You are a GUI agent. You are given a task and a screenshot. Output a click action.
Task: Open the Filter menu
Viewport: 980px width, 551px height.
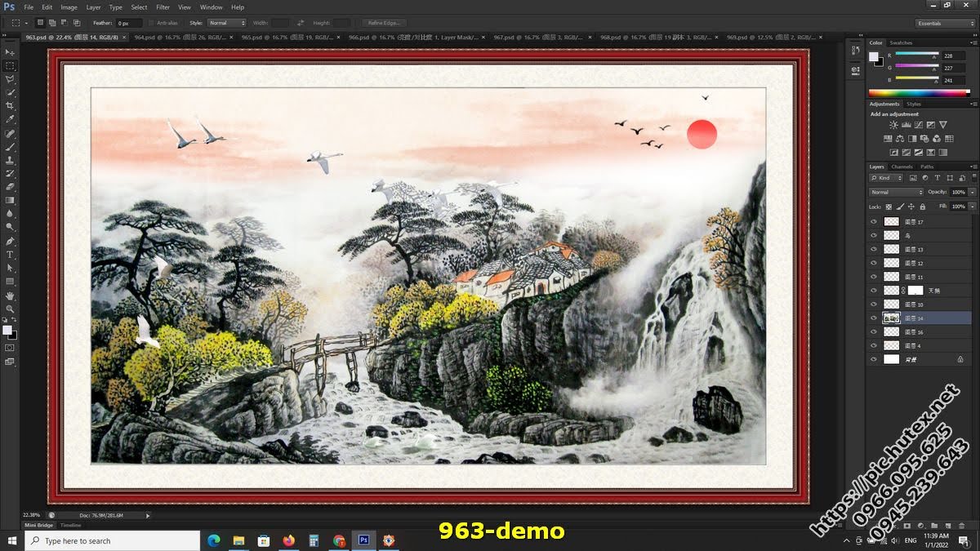pyautogui.click(x=163, y=7)
